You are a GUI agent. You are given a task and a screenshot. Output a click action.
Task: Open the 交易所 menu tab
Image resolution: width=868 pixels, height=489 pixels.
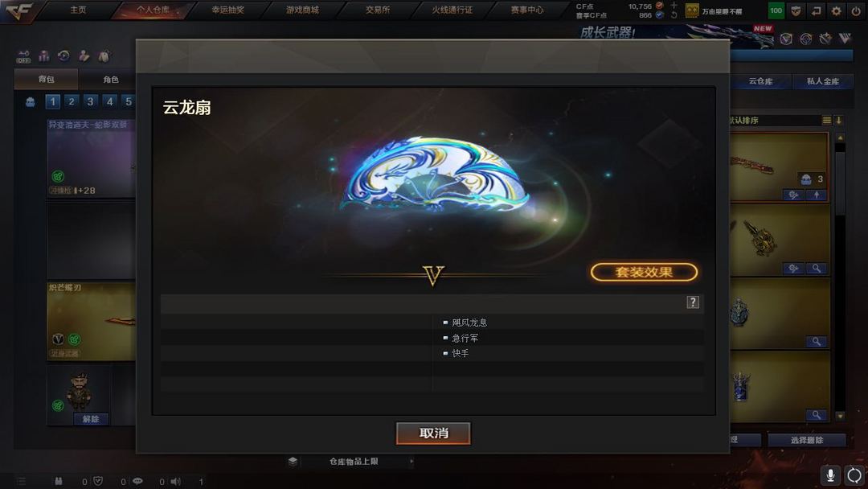coord(377,10)
